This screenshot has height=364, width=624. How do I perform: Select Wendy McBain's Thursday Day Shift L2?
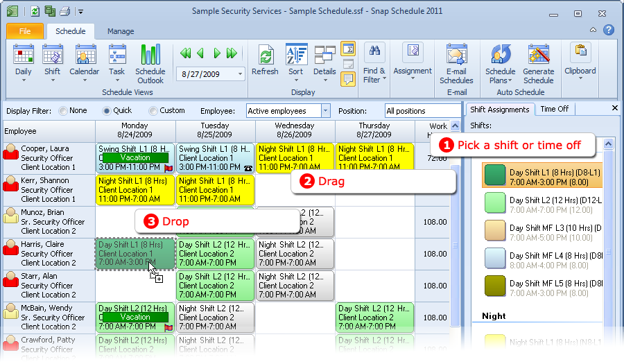(374, 318)
